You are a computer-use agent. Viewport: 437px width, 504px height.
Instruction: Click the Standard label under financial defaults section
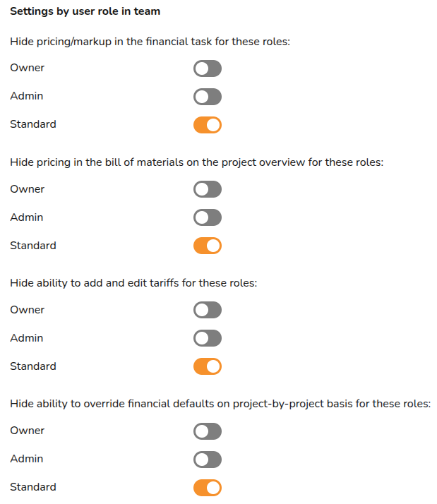33,487
